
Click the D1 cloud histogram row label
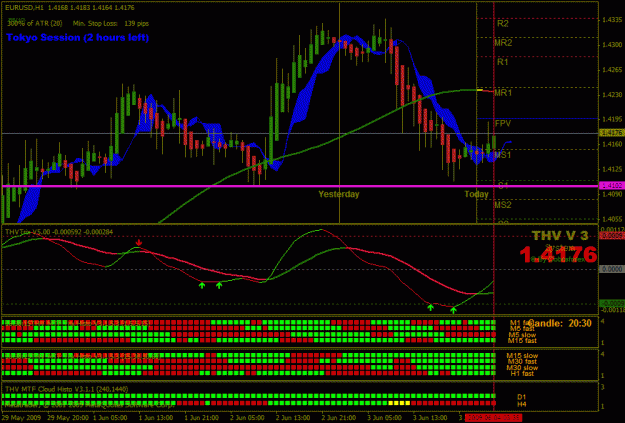pos(521,397)
